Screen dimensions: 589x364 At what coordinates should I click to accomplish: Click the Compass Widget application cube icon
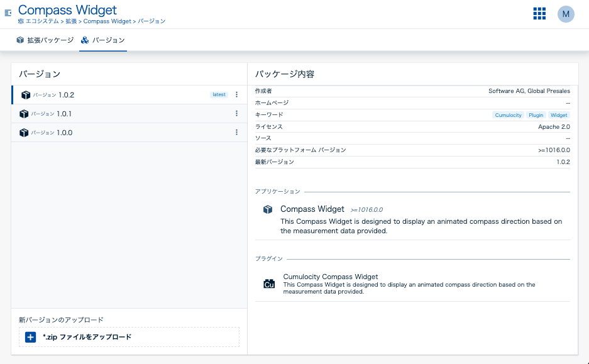click(267, 209)
